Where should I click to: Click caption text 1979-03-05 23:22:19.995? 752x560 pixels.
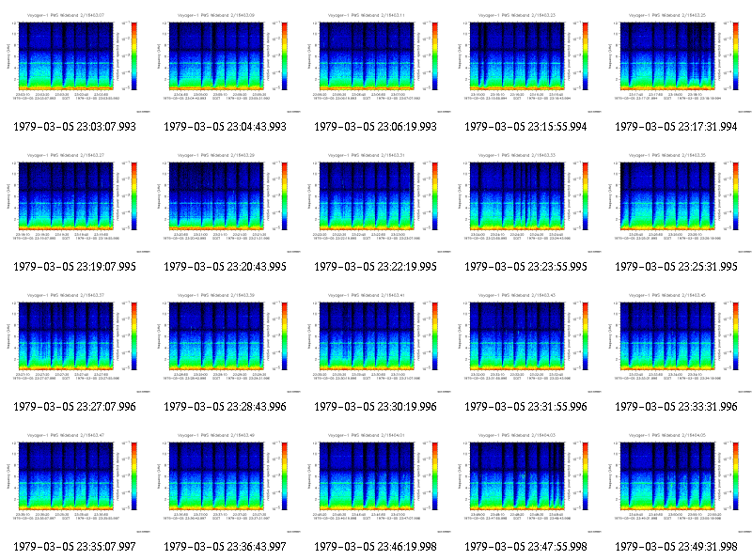pos(375,267)
